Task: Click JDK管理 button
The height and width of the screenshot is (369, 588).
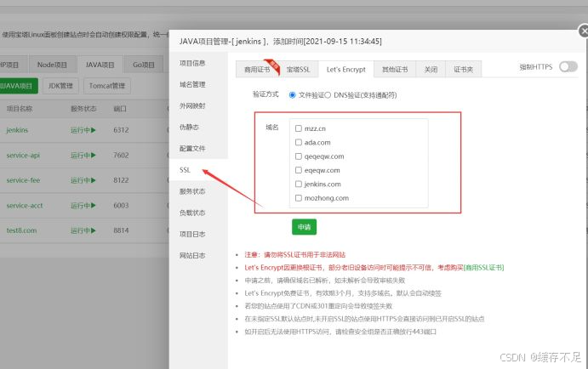Action: [x=60, y=86]
